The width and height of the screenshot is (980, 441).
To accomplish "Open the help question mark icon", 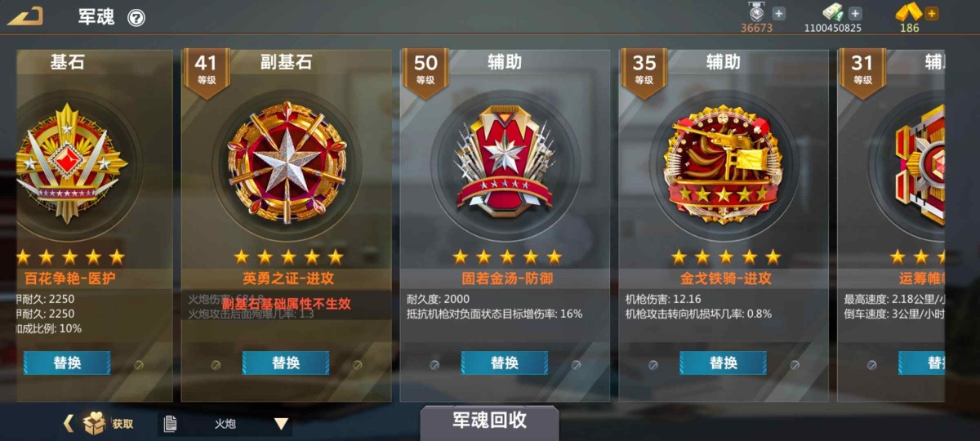I will click(x=136, y=18).
